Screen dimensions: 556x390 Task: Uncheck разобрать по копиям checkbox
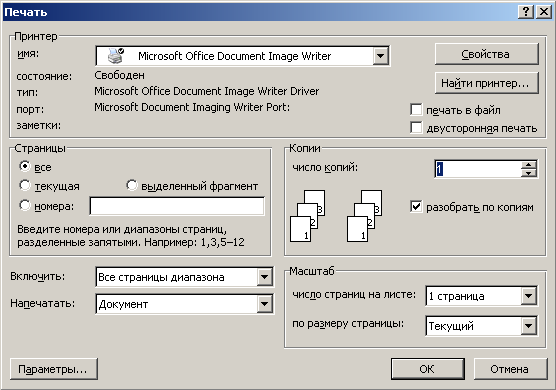click(x=416, y=206)
